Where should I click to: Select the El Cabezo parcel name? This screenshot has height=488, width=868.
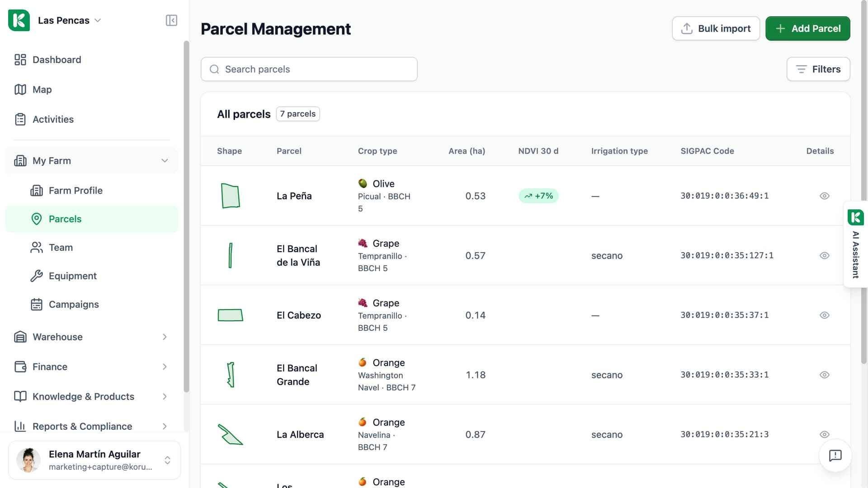coord(299,315)
